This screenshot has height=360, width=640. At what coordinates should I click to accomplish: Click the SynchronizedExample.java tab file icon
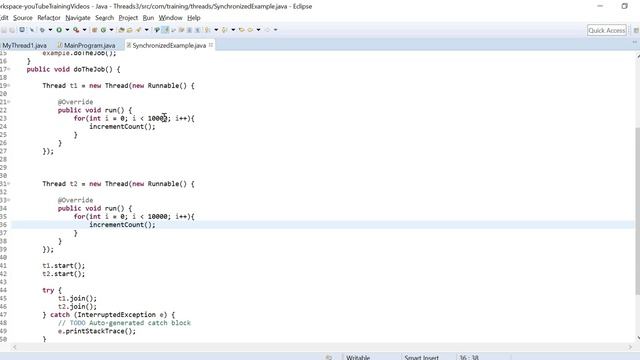tap(129, 45)
